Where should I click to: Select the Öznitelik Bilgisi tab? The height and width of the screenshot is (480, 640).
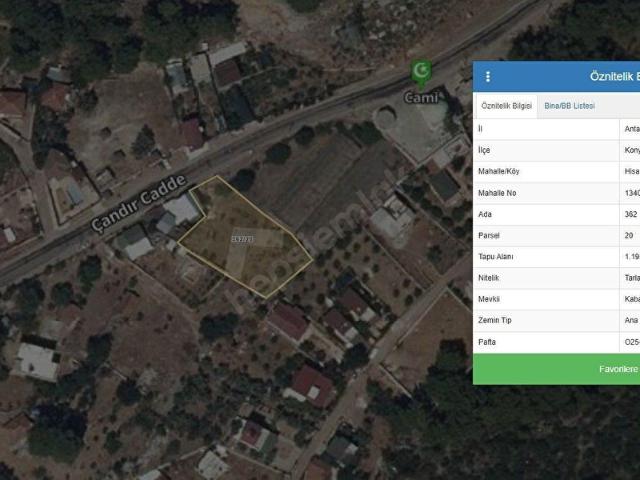point(506,106)
